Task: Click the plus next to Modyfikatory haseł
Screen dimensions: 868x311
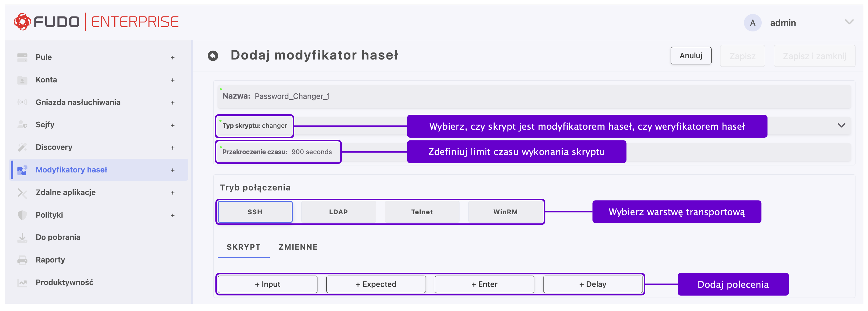Action: [173, 170]
